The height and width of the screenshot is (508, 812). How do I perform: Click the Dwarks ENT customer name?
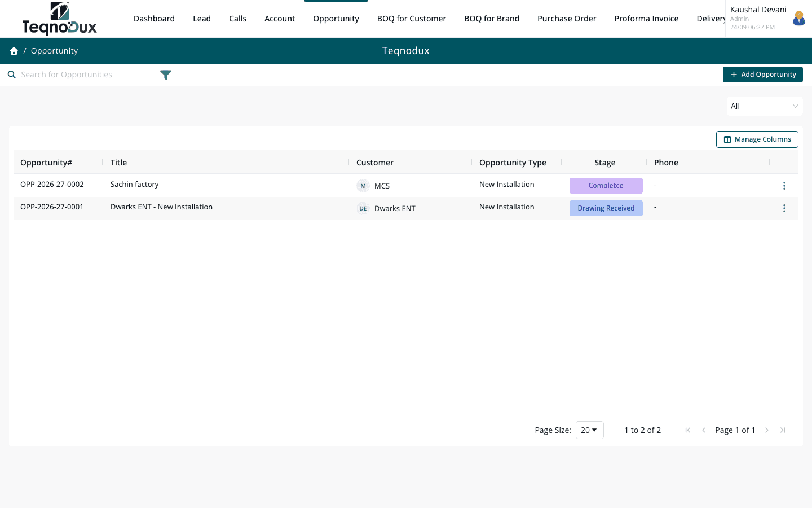(395, 208)
